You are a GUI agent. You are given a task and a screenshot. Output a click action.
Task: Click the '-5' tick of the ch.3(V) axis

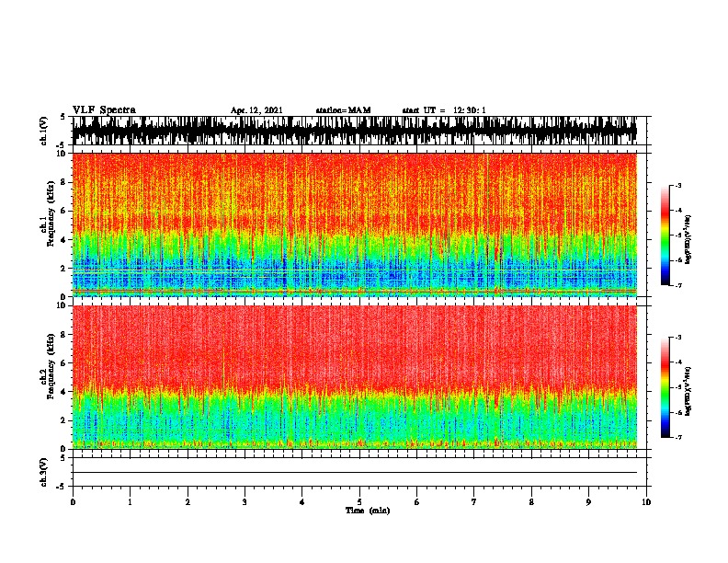click(x=61, y=487)
